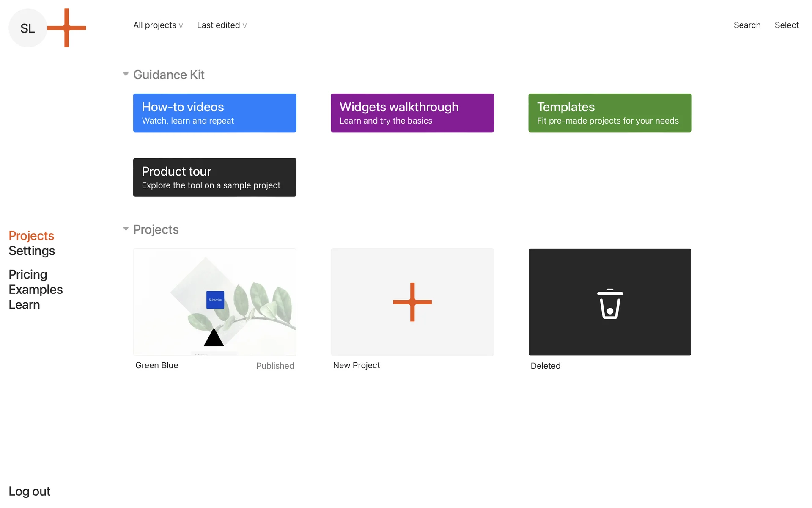Screen dimensions: 812x508
Task: Open Learn from sidebar
Action: pyautogui.click(x=24, y=305)
